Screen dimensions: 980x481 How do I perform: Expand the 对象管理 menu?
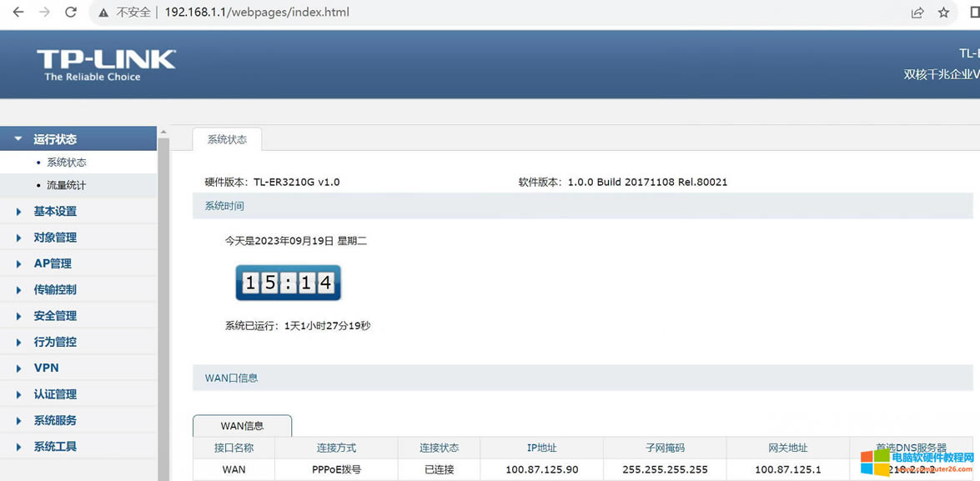tap(78, 238)
